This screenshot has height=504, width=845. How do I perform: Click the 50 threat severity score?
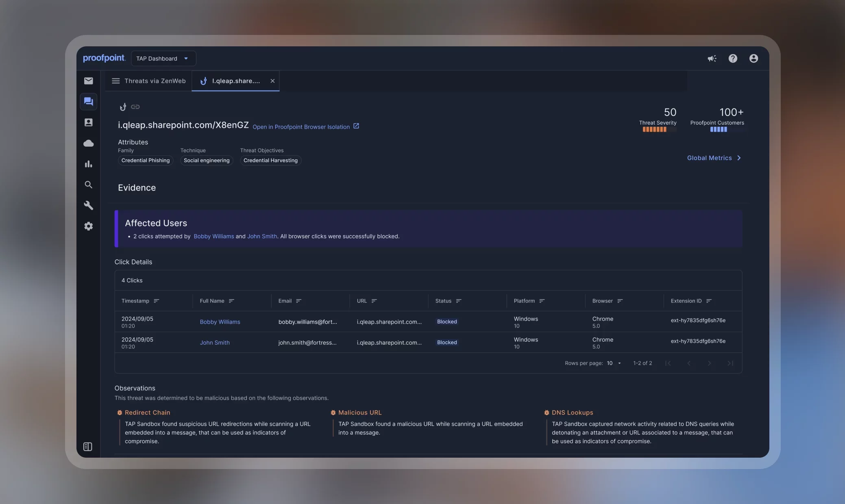point(670,112)
